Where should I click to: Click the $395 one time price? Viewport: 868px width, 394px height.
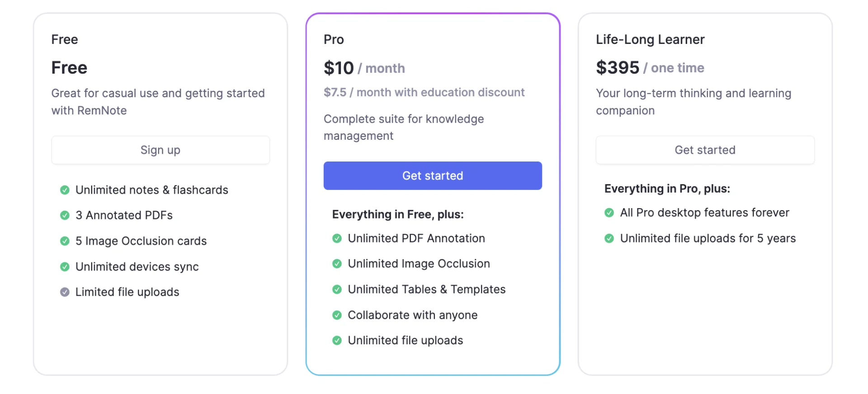650,68
